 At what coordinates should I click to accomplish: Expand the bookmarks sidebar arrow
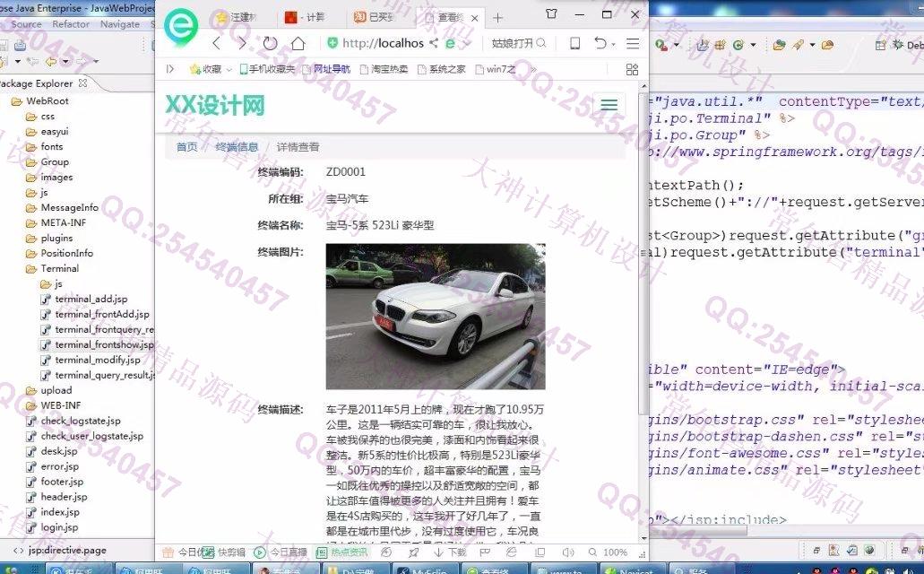[x=169, y=69]
